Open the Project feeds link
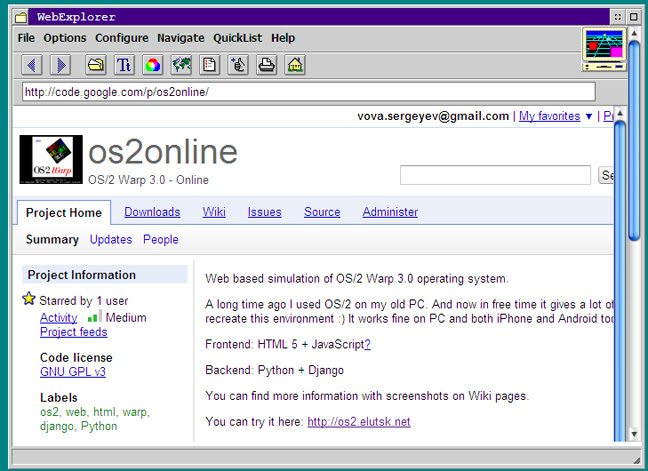Image resolution: width=648 pixels, height=471 pixels. pos(74,332)
